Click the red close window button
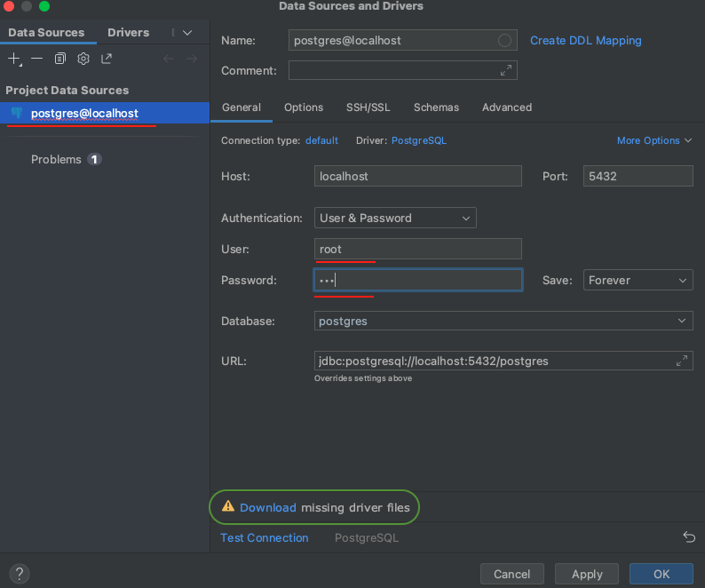 9,6
